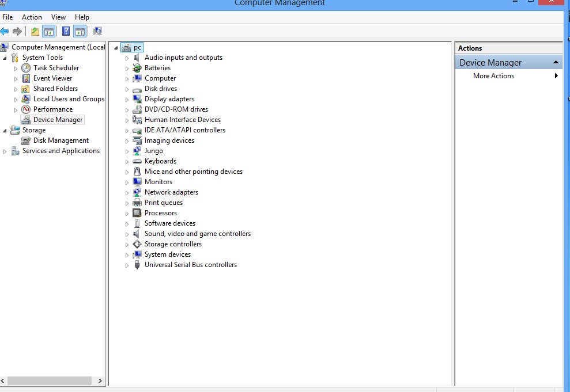Click the Event Viewer icon
570x392 pixels.
pos(26,78)
